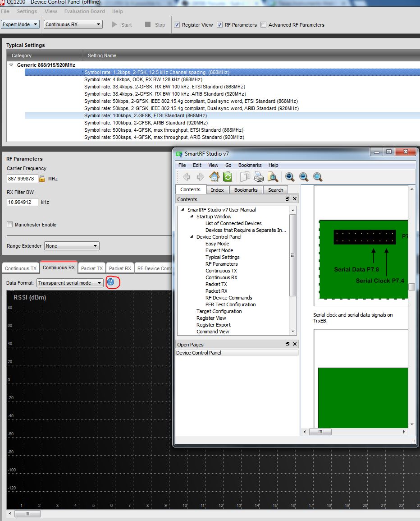This screenshot has height=521, width=420.
Task: Switch to the Packet TX tab
Action: click(92, 268)
